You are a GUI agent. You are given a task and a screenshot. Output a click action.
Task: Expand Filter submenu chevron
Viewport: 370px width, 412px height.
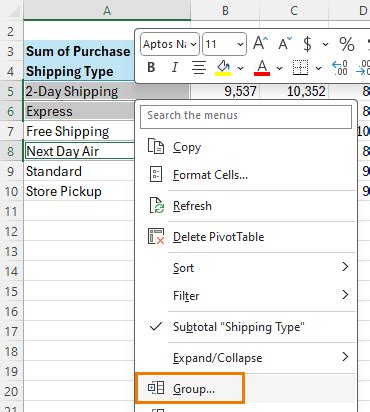pos(345,295)
